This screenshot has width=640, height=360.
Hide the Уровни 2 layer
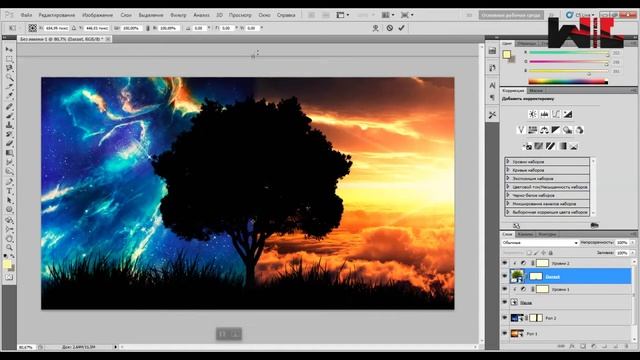click(505, 263)
